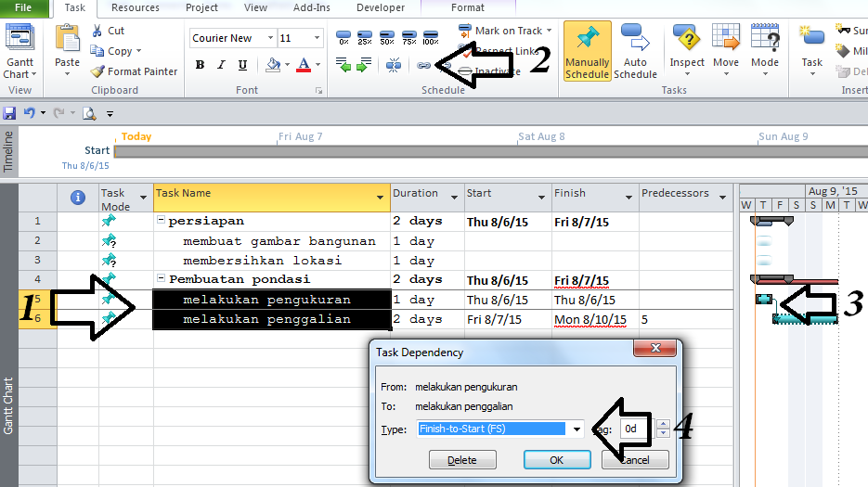
Task: Collapse the Pembuatan pondasi summary task
Action: pyautogui.click(x=161, y=278)
